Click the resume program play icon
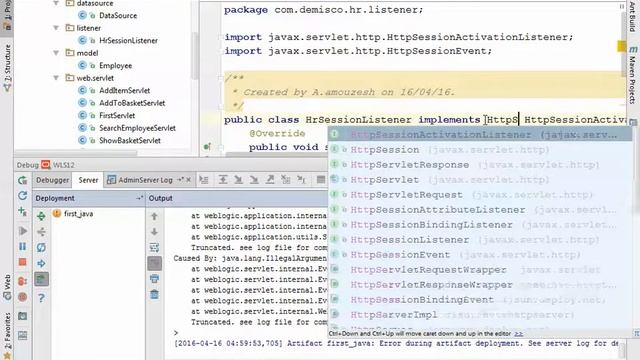Image resolution: width=640 pixels, height=360 pixels. point(22,231)
